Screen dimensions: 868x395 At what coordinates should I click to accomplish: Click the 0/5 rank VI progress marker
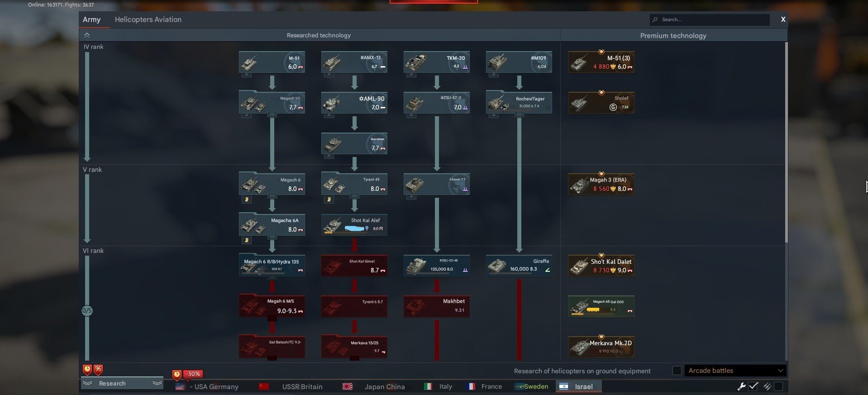(87, 311)
